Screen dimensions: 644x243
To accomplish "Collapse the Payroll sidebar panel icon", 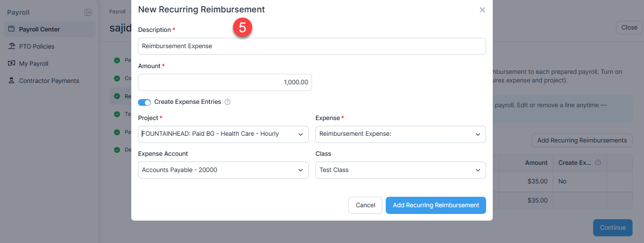I will tap(88, 12).
